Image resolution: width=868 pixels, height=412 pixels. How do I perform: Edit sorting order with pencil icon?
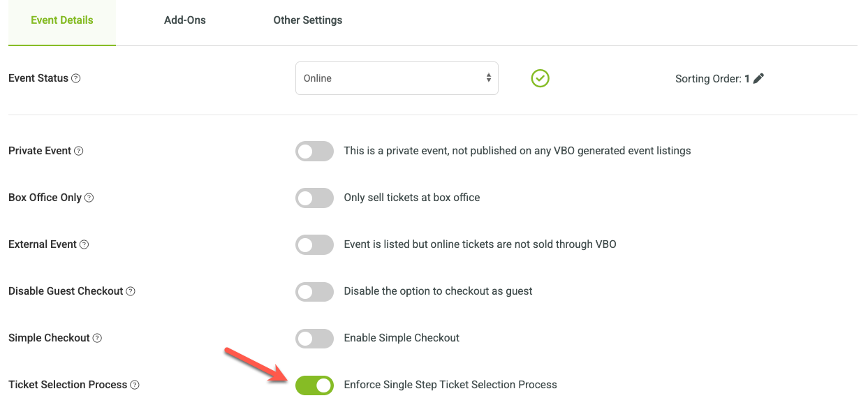click(x=758, y=78)
